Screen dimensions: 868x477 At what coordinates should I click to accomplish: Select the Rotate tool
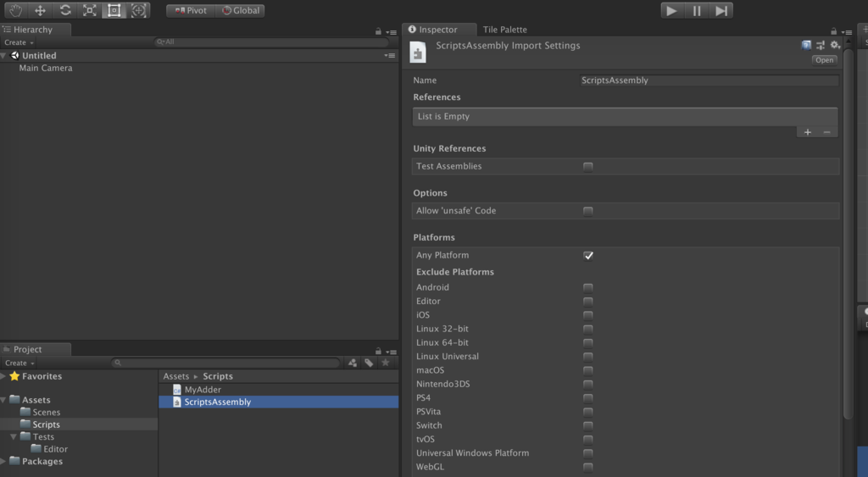64,10
